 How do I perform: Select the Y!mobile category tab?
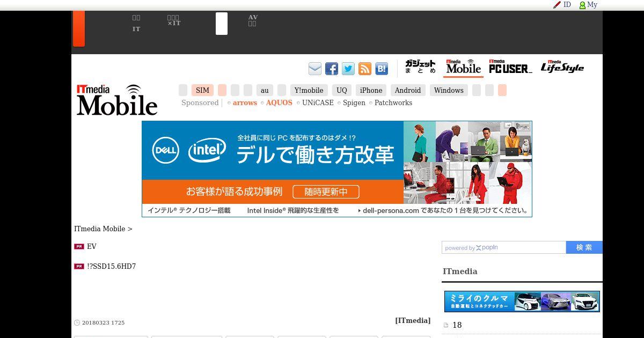[309, 90]
